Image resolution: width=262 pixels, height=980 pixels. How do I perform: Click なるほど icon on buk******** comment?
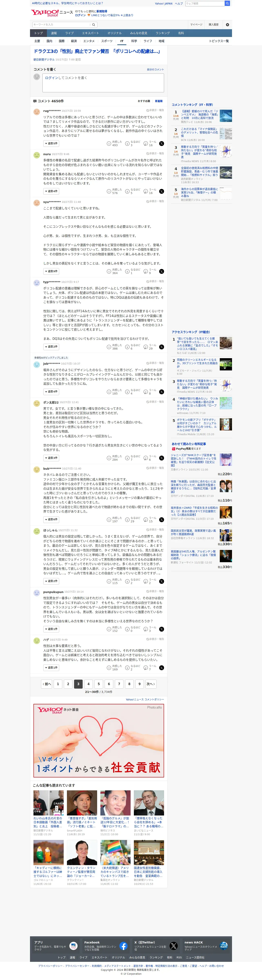tap(127, 520)
